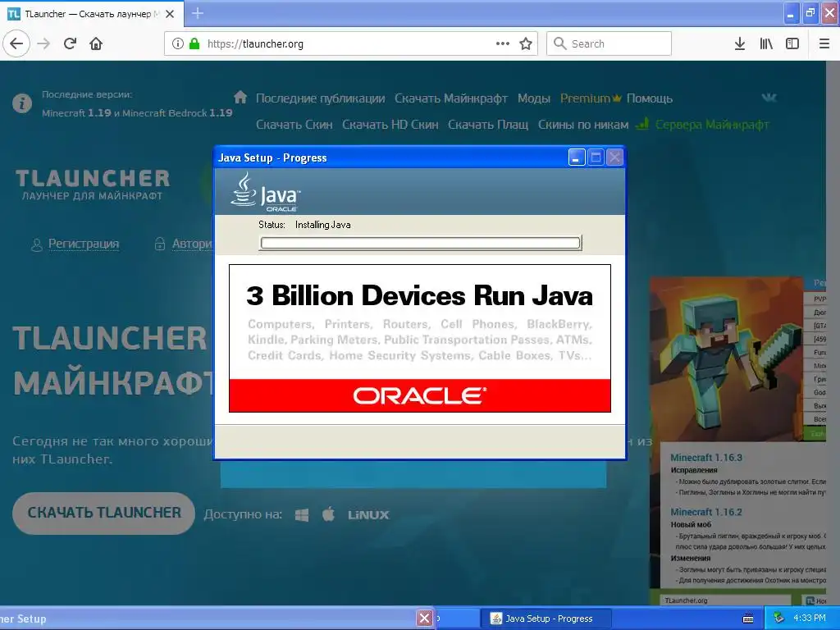Click the LINUX platform label
Screen dimensions: 840x630
click(x=368, y=515)
